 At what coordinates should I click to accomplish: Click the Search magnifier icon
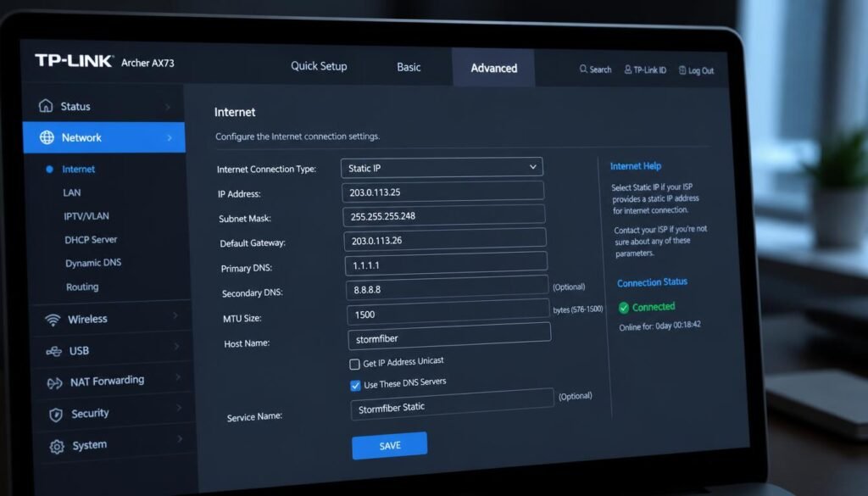[583, 69]
